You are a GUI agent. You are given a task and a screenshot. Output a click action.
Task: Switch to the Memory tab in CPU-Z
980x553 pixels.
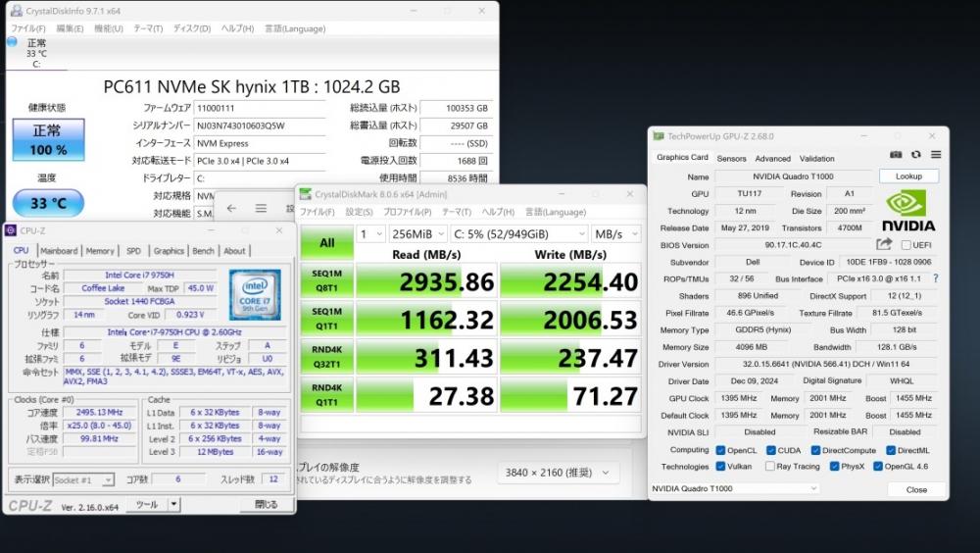(x=100, y=251)
